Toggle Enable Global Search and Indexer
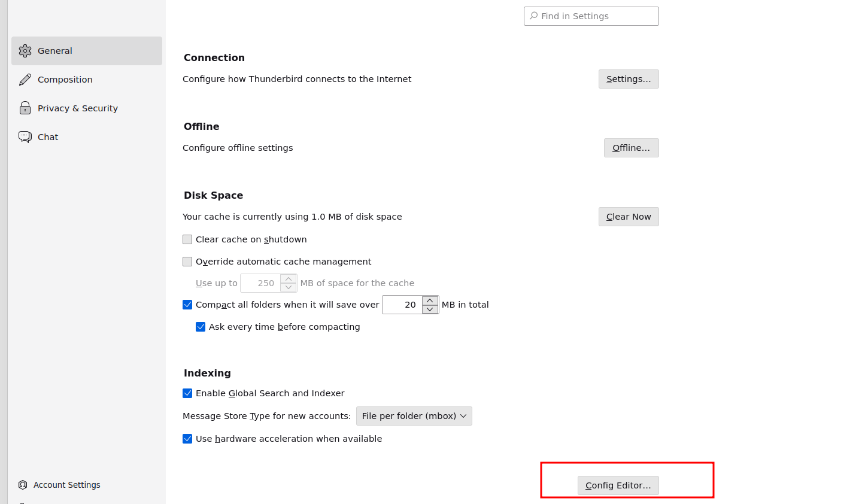 tap(187, 393)
